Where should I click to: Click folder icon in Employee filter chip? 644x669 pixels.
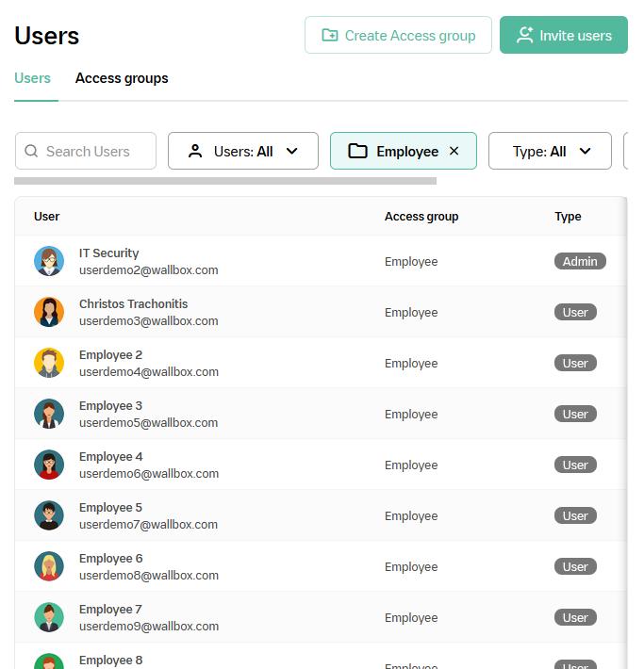coord(357,151)
